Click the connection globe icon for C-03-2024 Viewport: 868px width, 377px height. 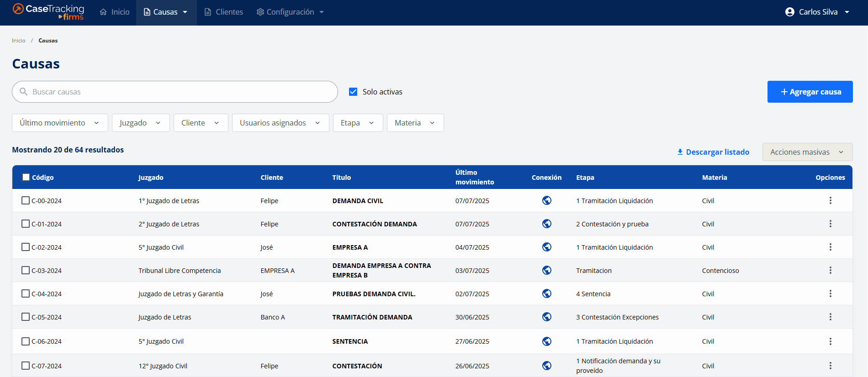click(546, 270)
